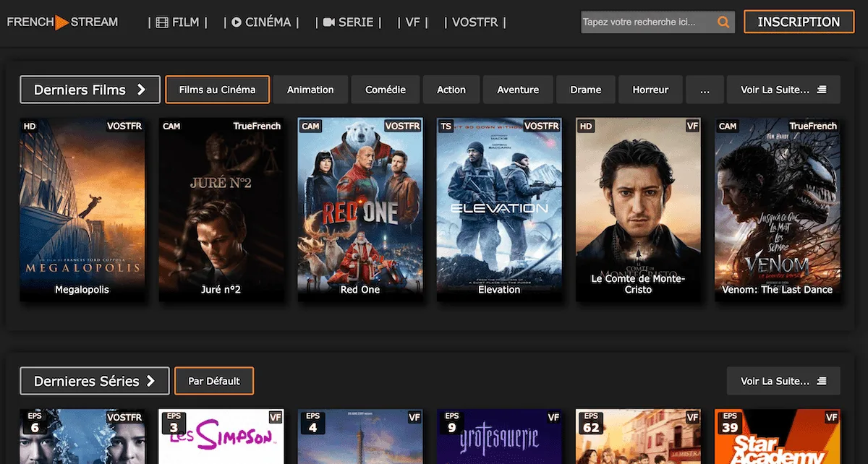
Task: Expand Derniers Films with the chevron
Action: pos(142,90)
